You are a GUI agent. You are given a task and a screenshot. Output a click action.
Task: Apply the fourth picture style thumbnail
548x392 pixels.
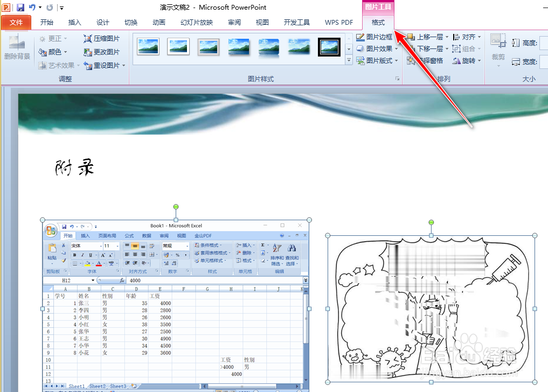point(239,47)
